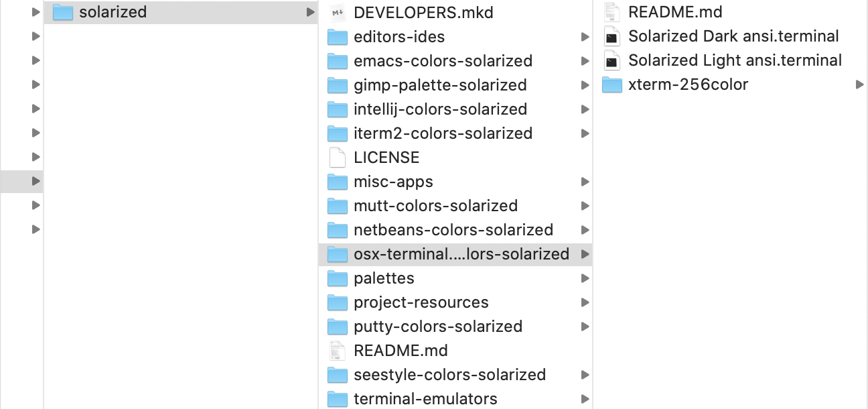
Task: Click the Solarized Light ansi.terminal file icon
Action: (611, 61)
